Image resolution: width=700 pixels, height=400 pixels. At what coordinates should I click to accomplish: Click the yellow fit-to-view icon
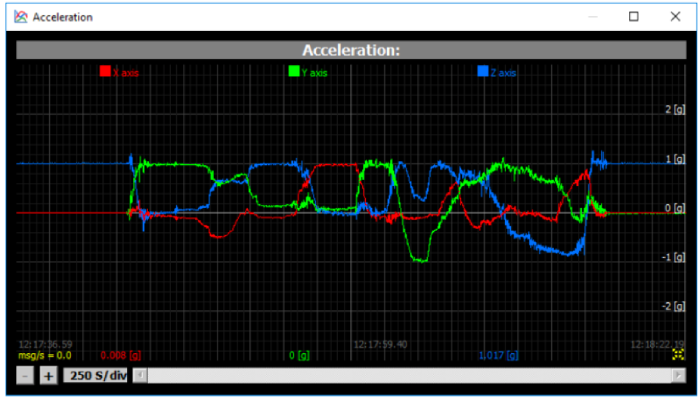point(679,354)
